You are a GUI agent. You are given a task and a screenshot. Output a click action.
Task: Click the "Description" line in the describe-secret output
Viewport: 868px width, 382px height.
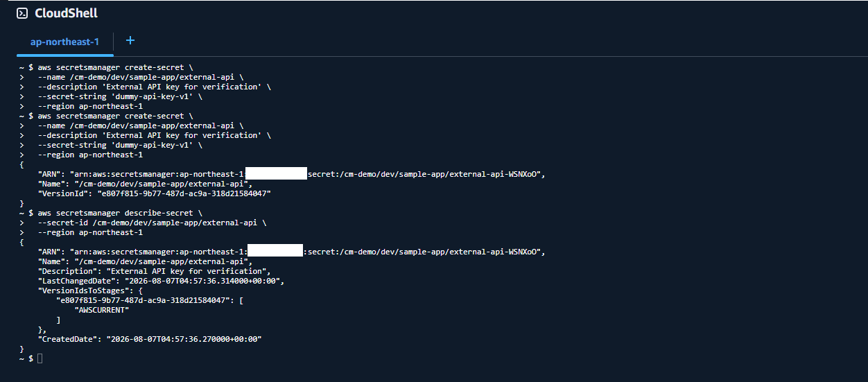(x=154, y=271)
